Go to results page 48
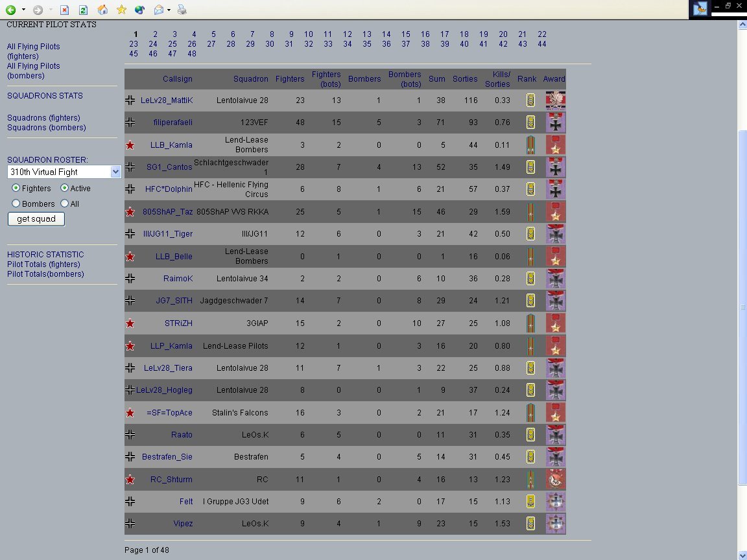This screenshot has width=747, height=560. (x=192, y=54)
